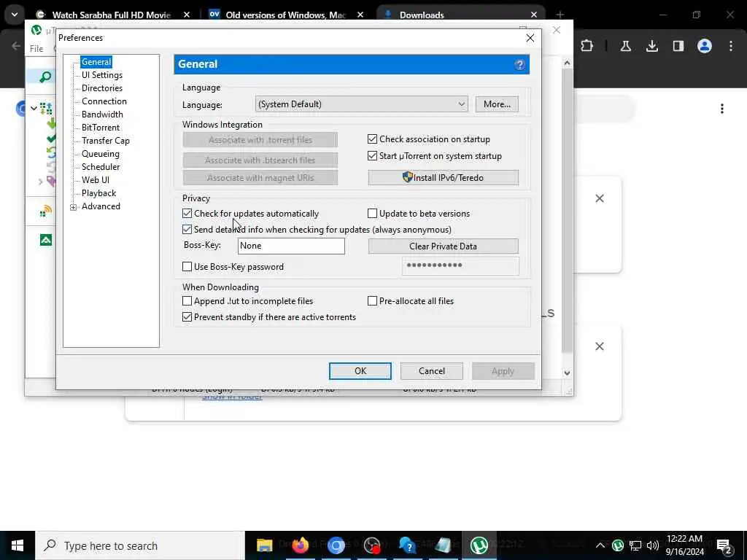Toggle Chrome side panel icon
Image resolution: width=747 pixels, height=560 pixels.
pyautogui.click(x=678, y=46)
